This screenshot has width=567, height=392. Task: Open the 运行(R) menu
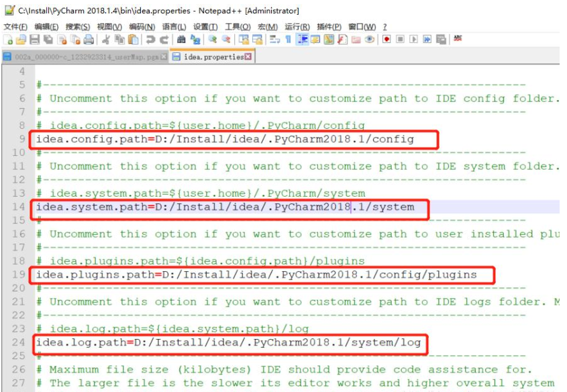pos(297,27)
